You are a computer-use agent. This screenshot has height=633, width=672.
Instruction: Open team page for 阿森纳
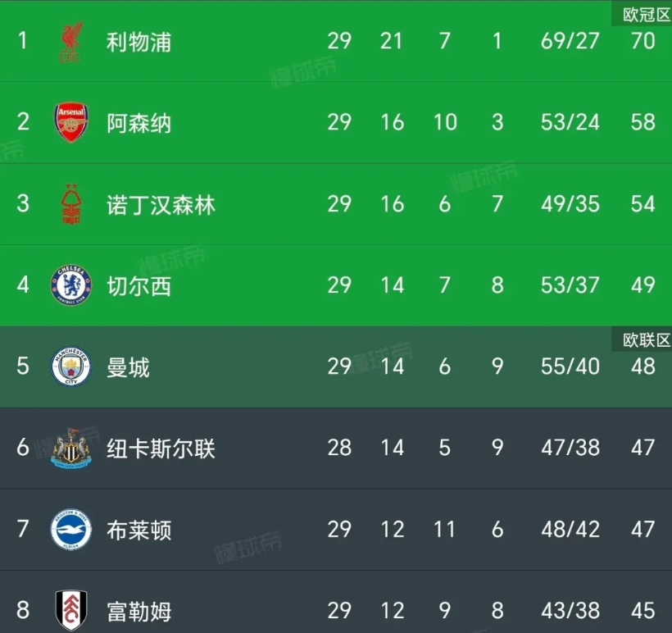[138, 123]
